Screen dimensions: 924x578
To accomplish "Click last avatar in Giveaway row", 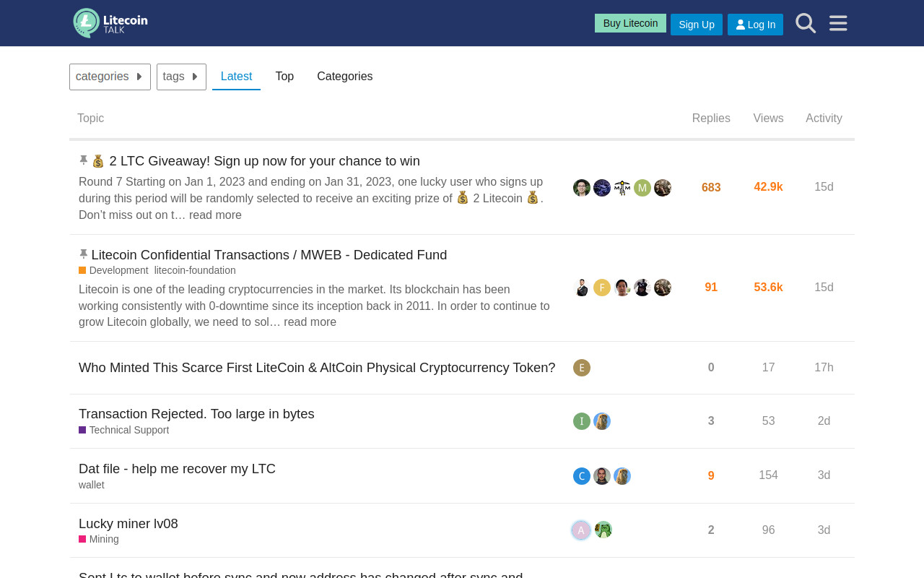I will click(x=663, y=188).
